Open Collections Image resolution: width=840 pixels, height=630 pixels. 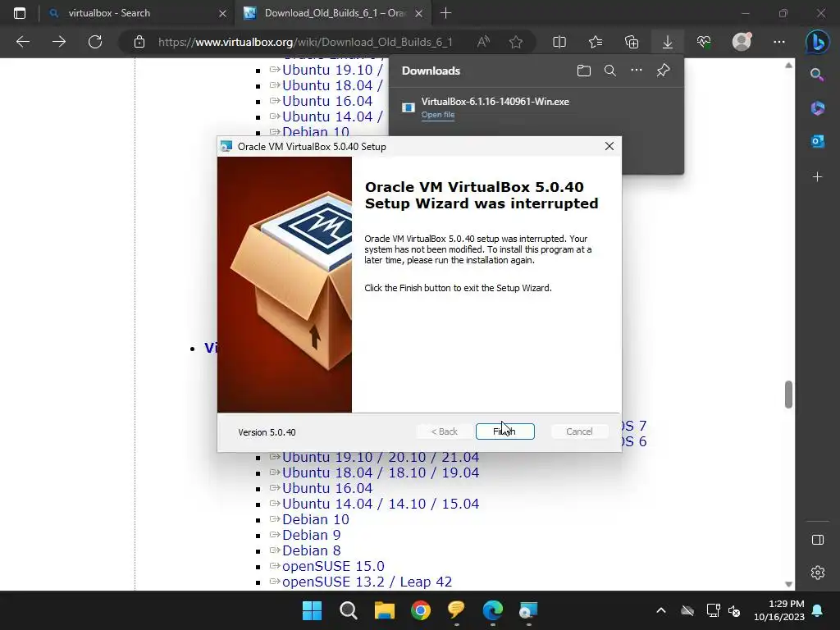pos(632,42)
